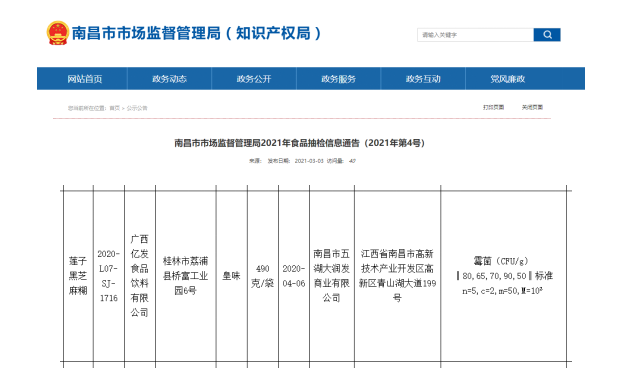Viewport: 626px width, 376px height.
Task: Go to the 政务服务 navigation item
Action: pyautogui.click(x=339, y=79)
